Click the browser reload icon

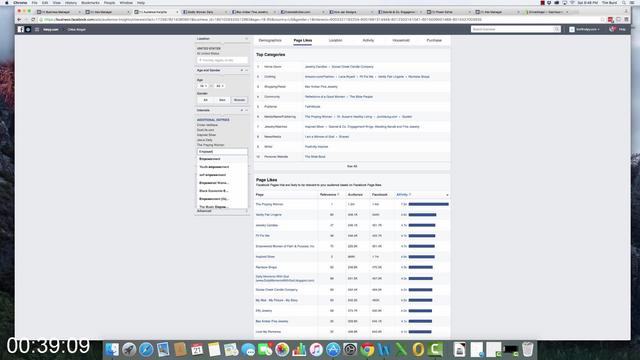click(x=33, y=19)
